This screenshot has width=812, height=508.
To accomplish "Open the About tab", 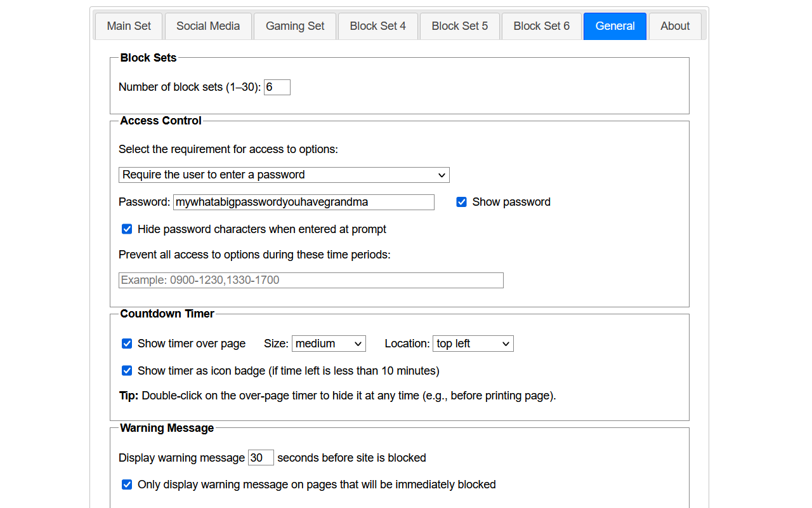I will tap(674, 26).
